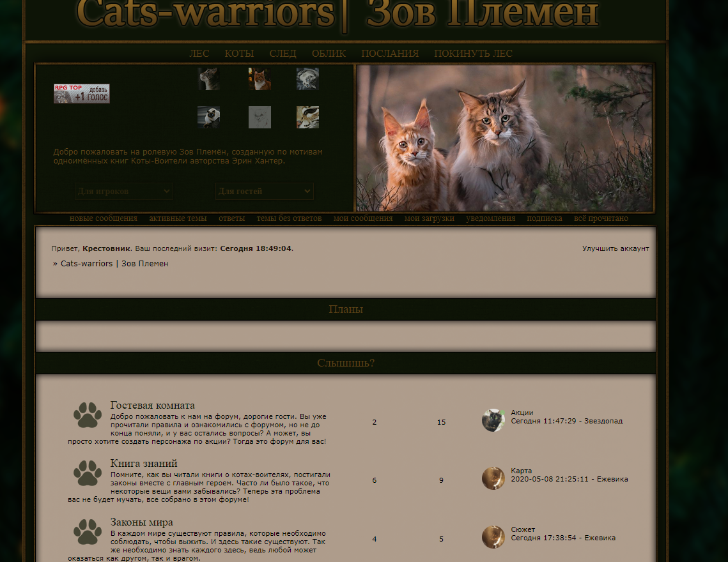Click the Maine Coon cats banner image

click(505, 138)
